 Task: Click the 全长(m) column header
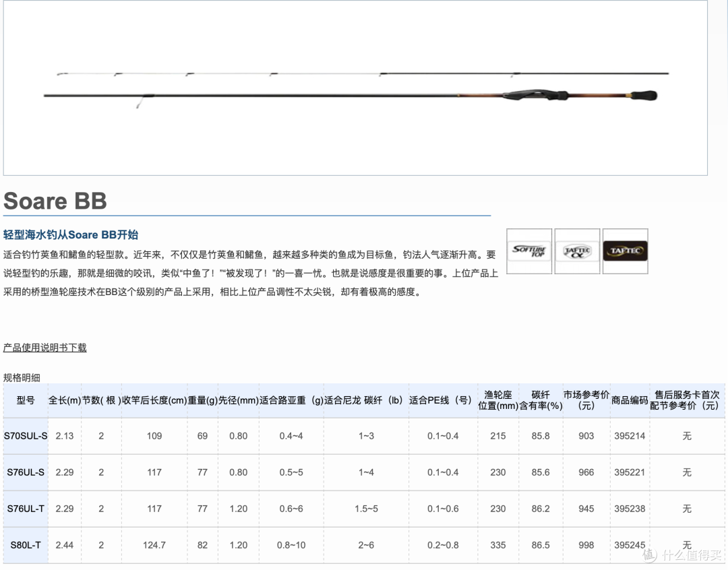[65, 401]
